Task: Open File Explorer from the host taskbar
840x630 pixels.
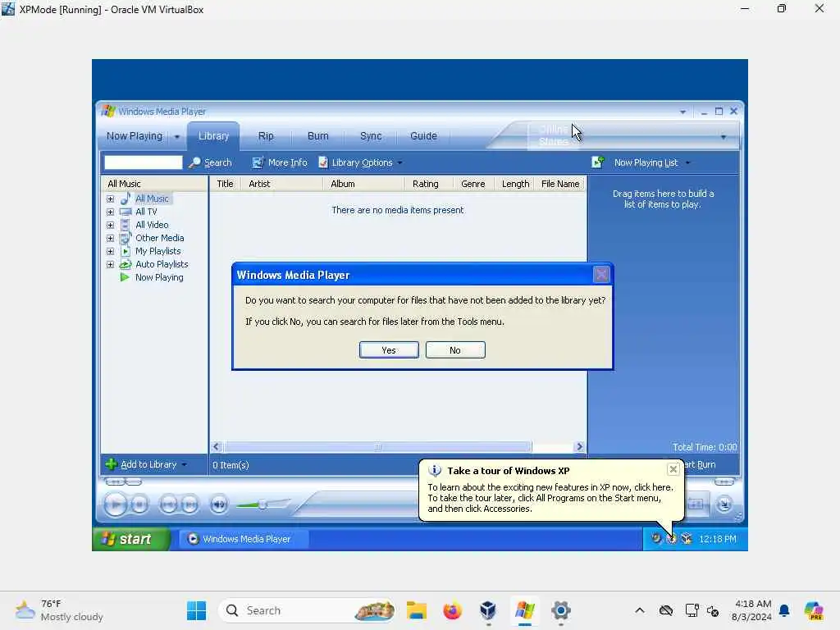Action: tap(416, 610)
